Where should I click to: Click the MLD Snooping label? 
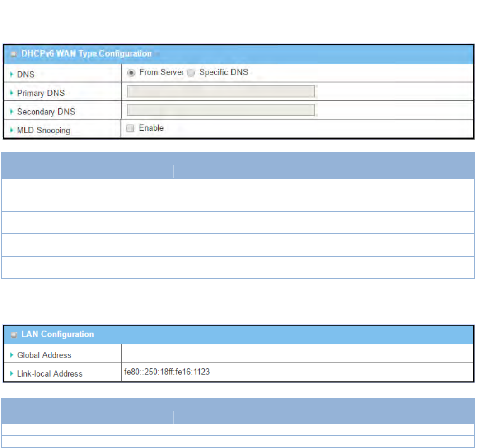[43, 131]
